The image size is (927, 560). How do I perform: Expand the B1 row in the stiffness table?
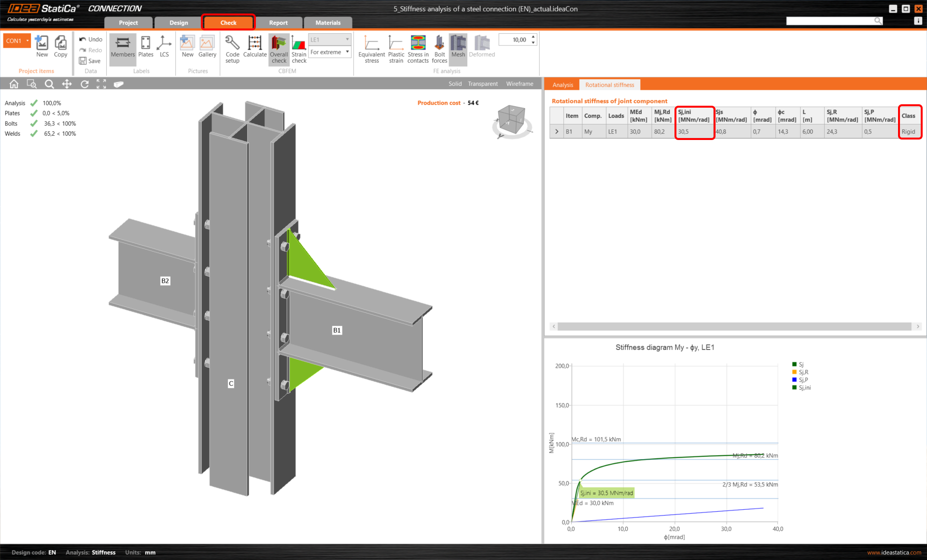[556, 131]
